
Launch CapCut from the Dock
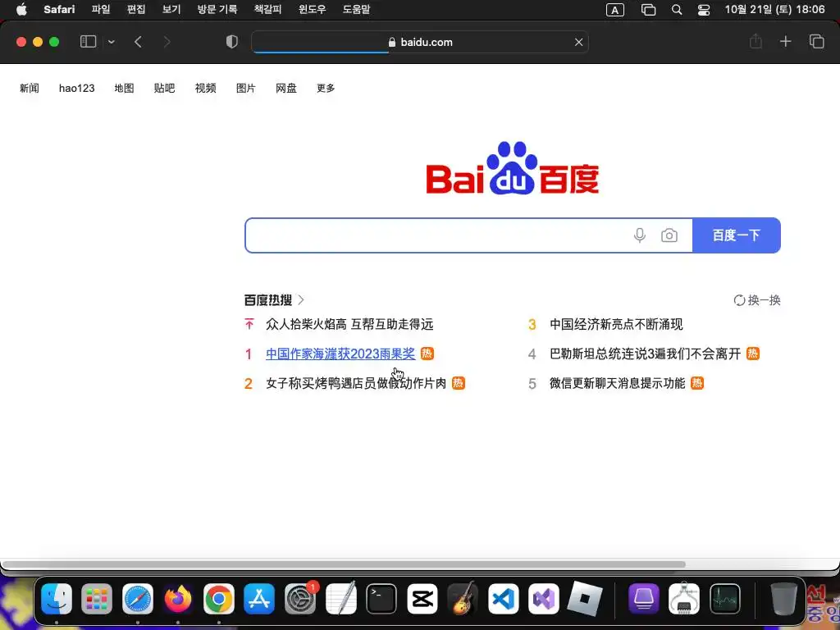tap(422, 598)
